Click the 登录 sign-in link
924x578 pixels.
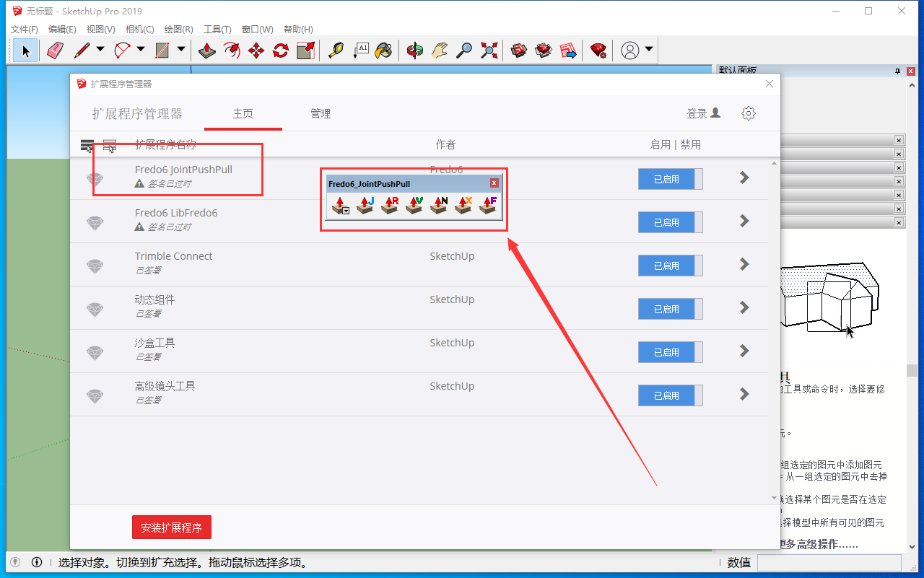point(704,113)
